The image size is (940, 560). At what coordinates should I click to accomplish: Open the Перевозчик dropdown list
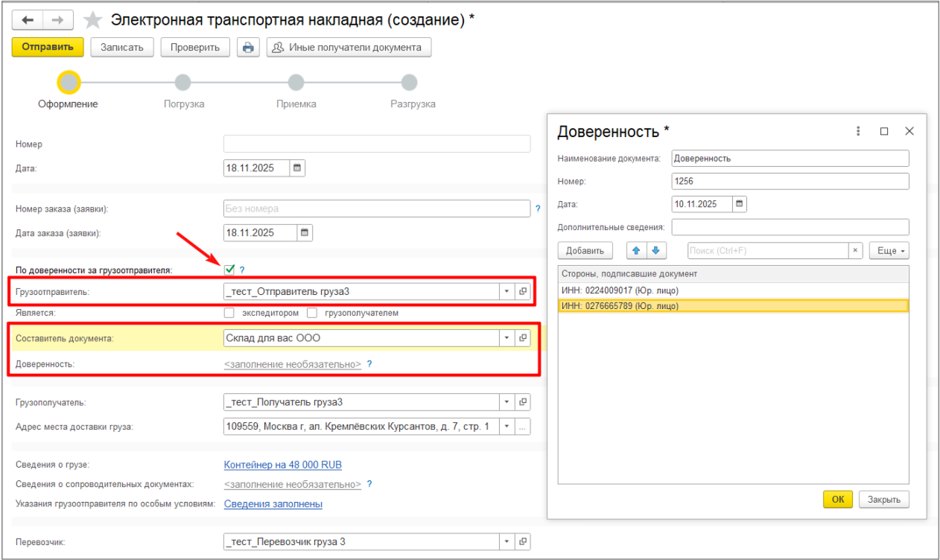[x=507, y=541]
